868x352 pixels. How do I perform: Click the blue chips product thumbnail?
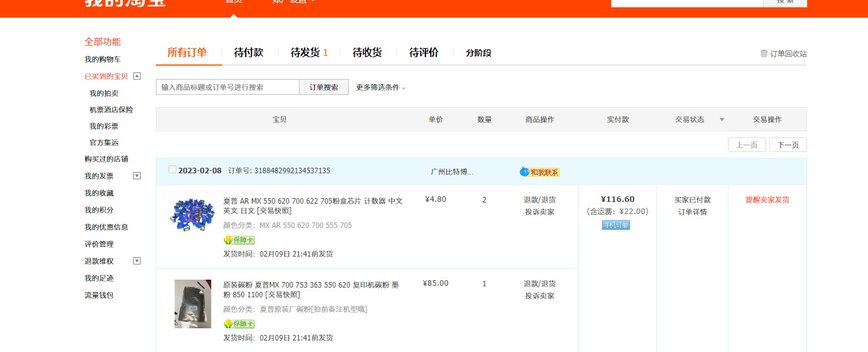pos(193,215)
